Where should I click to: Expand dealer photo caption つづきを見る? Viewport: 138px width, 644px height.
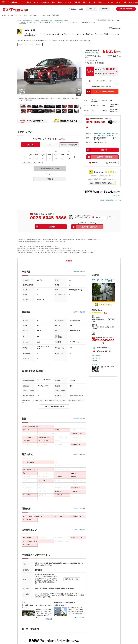click(48, 619)
